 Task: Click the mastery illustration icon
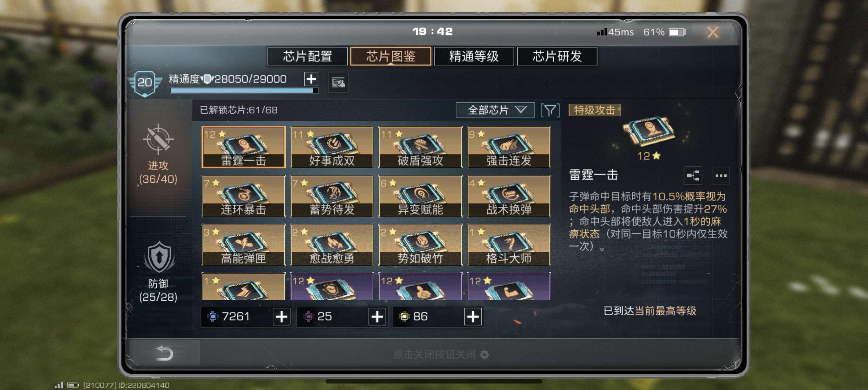(338, 82)
